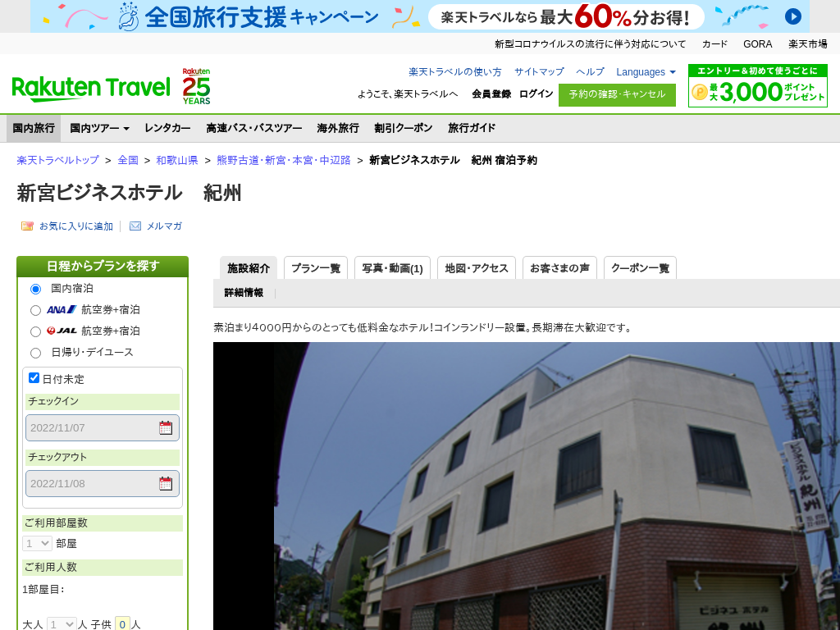Open the 地図・アクセス tab
The width and height of the screenshot is (840, 630).
point(477,268)
